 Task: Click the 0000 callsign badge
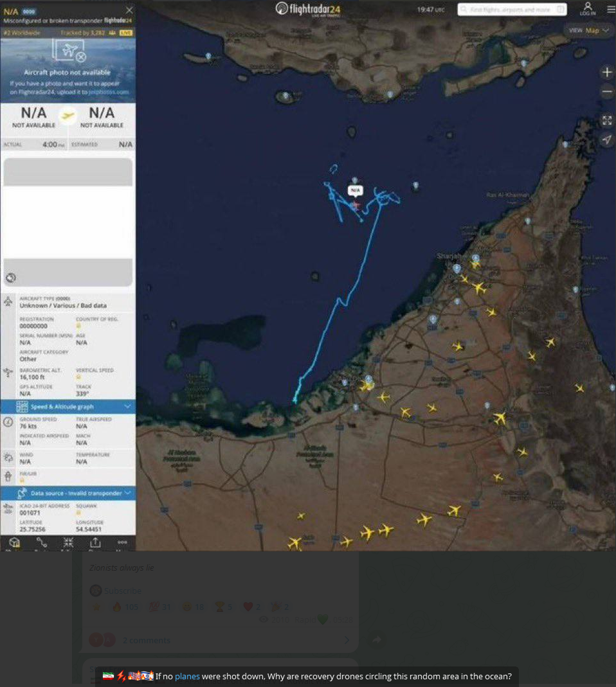[28, 12]
